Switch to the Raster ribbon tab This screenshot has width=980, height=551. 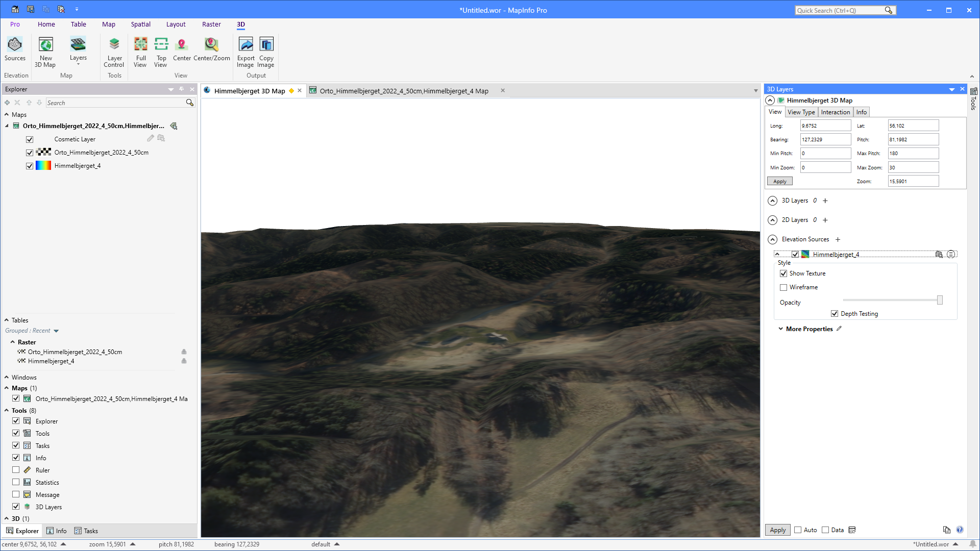coord(211,24)
